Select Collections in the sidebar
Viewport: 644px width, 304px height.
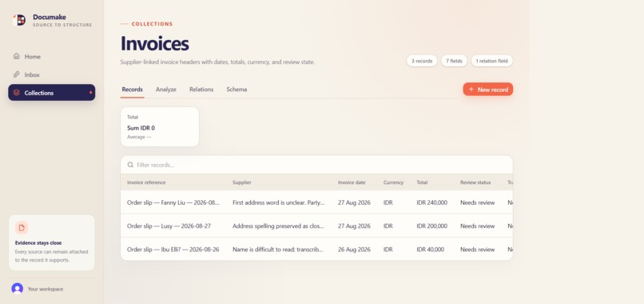52,93
